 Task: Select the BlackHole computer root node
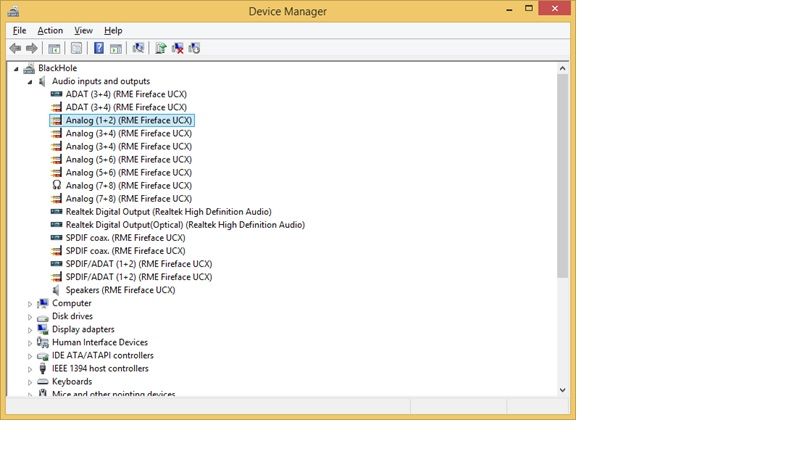(57, 68)
